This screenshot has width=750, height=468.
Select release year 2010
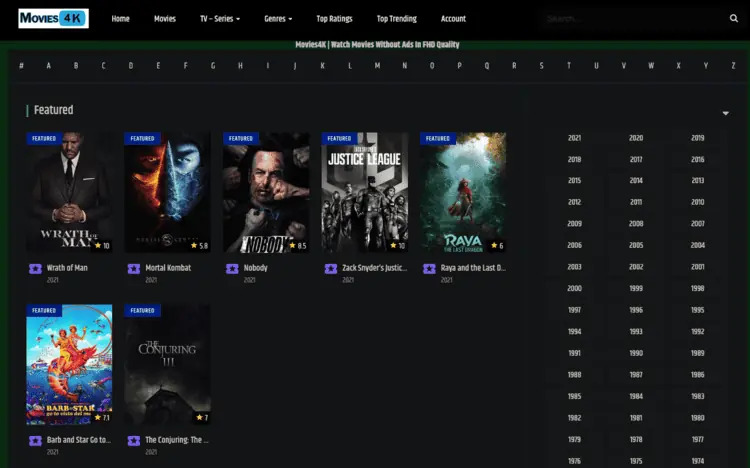click(697, 202)
